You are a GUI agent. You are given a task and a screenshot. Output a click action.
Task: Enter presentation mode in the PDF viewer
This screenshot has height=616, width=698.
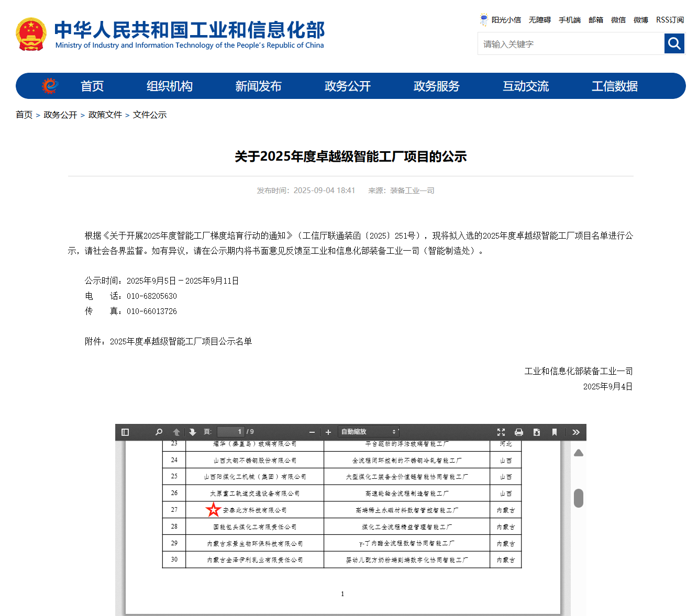click(501, 432)
